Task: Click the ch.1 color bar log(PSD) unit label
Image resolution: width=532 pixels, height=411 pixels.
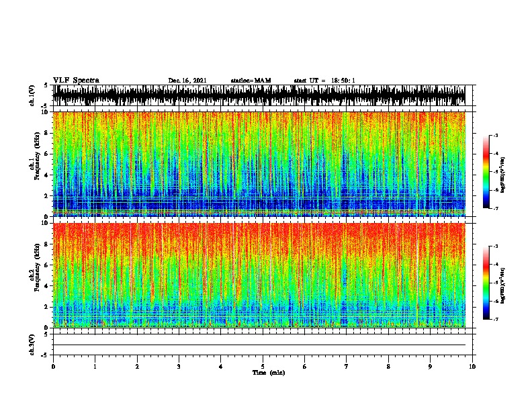Action: (503, 175)
